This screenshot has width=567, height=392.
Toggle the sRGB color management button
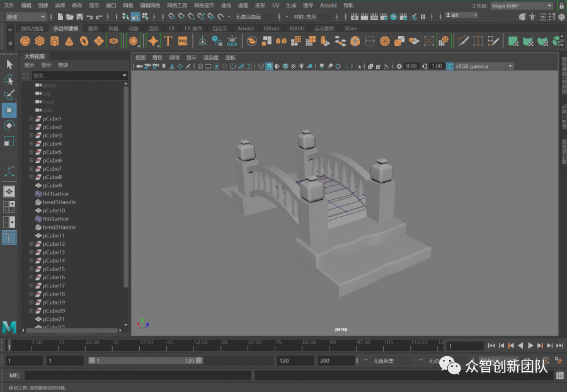tap(450, 66)
